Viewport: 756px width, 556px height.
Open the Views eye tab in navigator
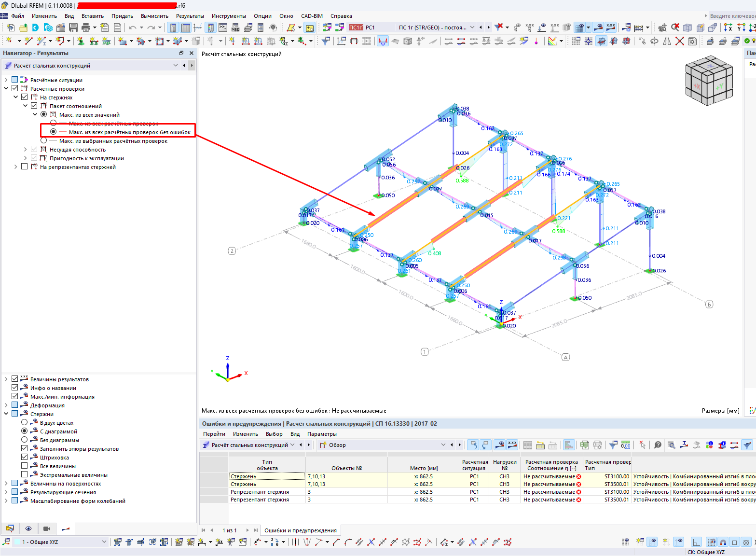coord(28,528)
